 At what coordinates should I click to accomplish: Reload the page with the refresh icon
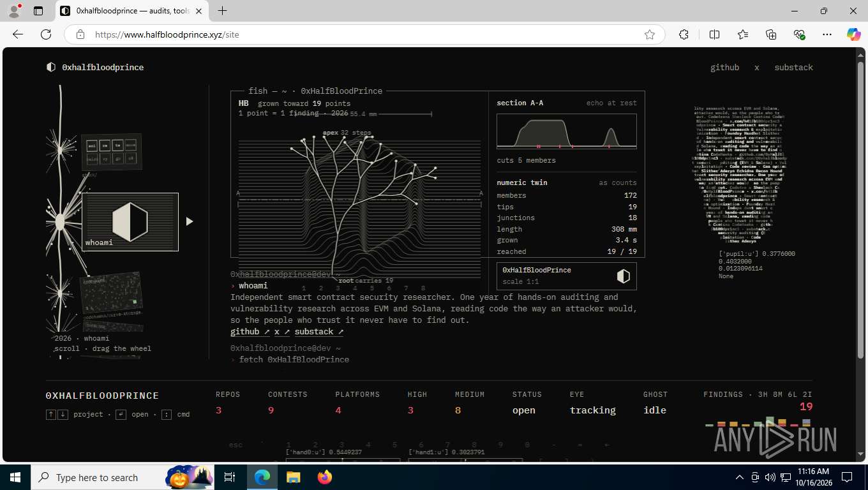pyautogui.click(x=46, y=34)
